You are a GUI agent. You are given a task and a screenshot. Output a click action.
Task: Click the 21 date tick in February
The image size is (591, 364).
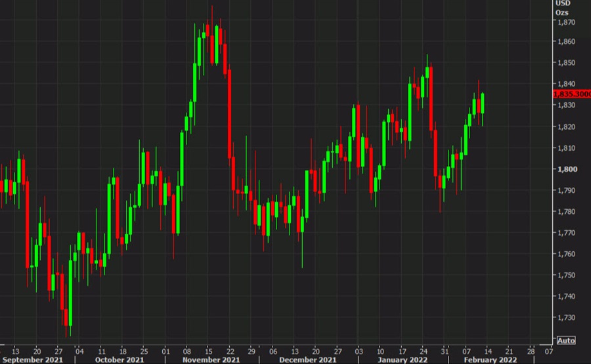coord(509,352)
